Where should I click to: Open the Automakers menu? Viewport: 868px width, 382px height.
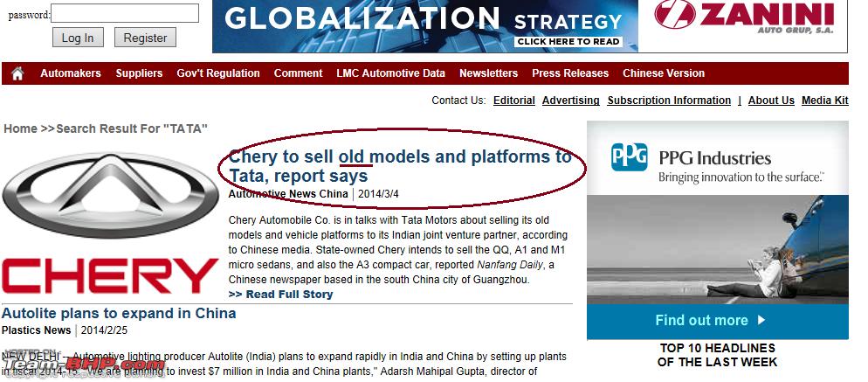71,73
